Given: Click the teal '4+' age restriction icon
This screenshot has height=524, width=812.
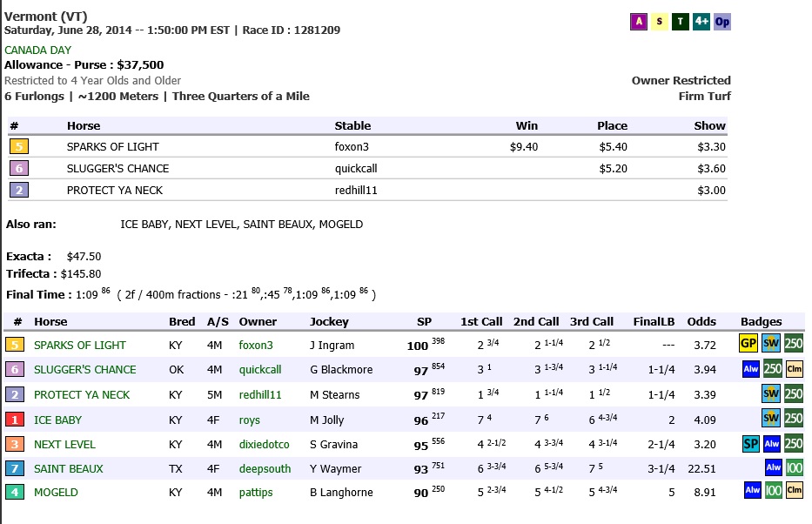Looking at the screenshot, I should [701, 23].
